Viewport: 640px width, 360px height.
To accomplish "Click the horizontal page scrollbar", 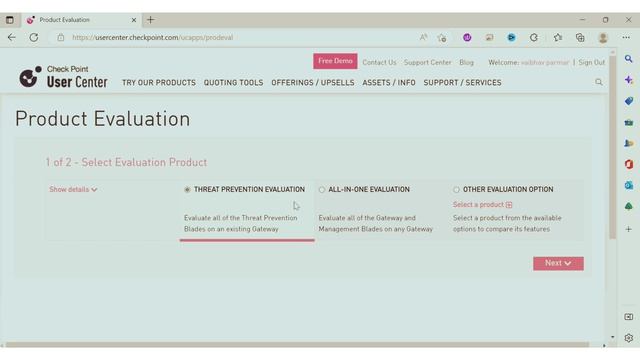I will [x=297, y=345].
